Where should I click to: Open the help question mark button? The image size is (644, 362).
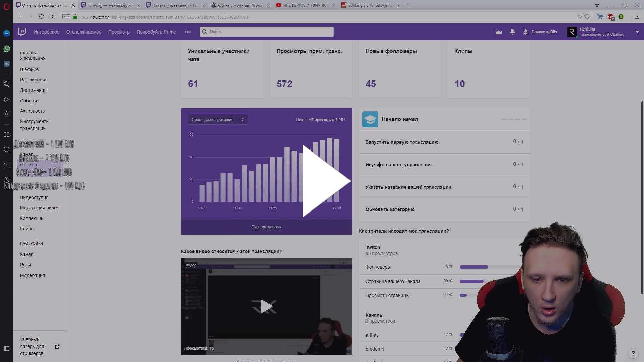click(x=633, y=353)
